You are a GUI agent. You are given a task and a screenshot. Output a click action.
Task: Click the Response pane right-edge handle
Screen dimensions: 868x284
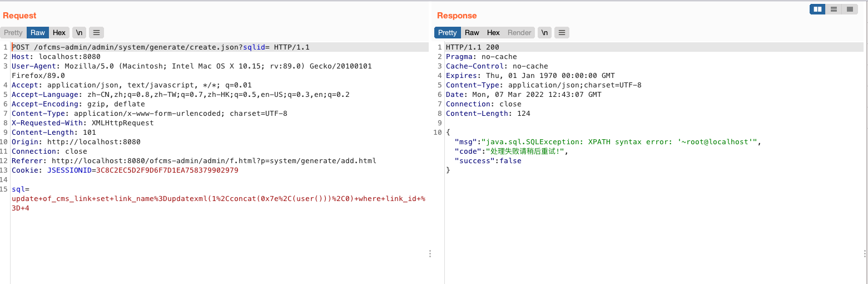click(x=865, y=253)
